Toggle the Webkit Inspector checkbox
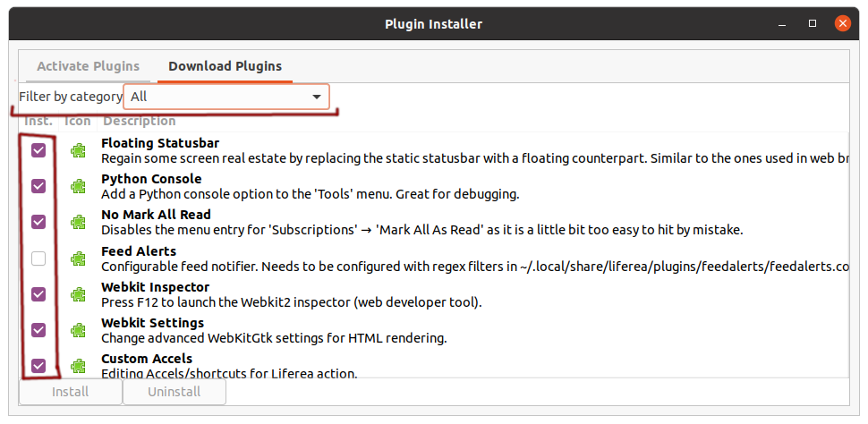 coord(38,294)
